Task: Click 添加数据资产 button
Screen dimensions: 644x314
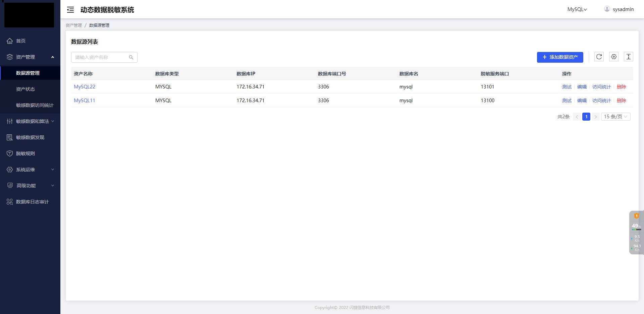Action: 560,57
